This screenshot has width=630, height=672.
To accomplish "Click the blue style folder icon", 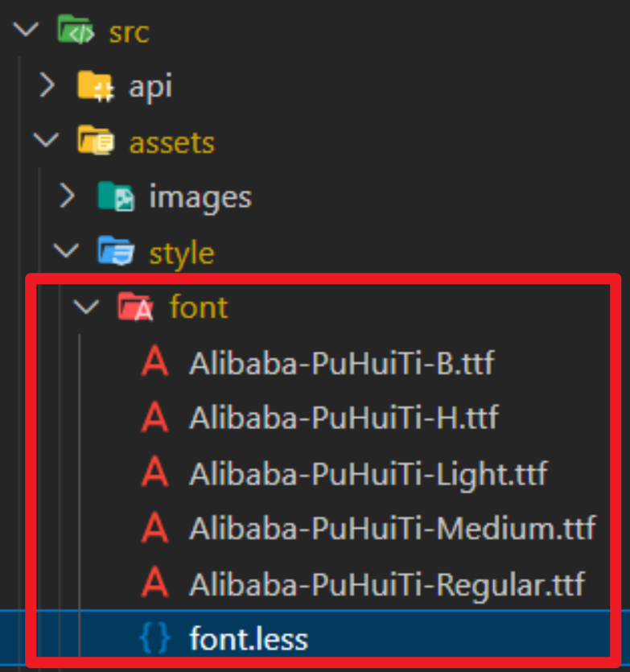I will (x=116, y=250).
